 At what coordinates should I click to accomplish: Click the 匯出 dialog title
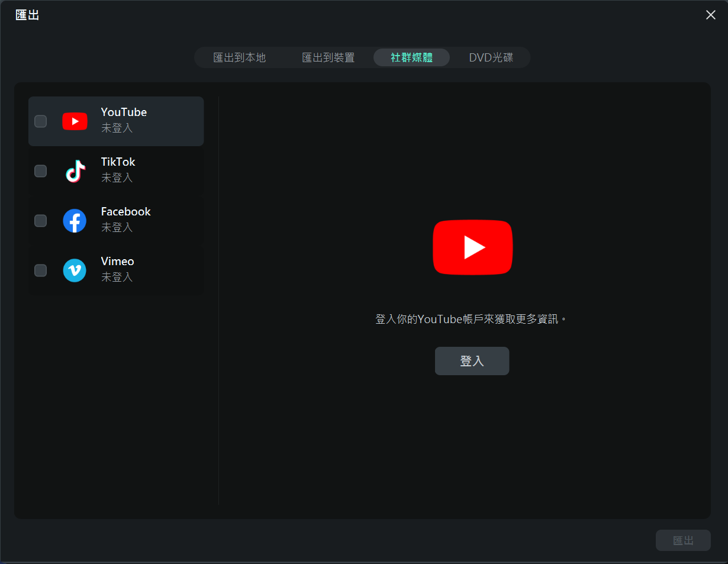pyautogui.click(x=27, y=15)
